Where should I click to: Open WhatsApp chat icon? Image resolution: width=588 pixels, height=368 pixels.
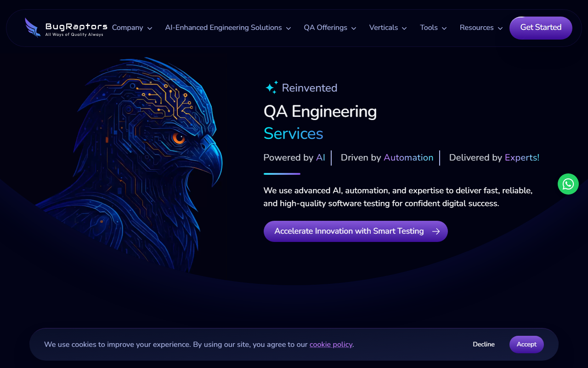568,184
